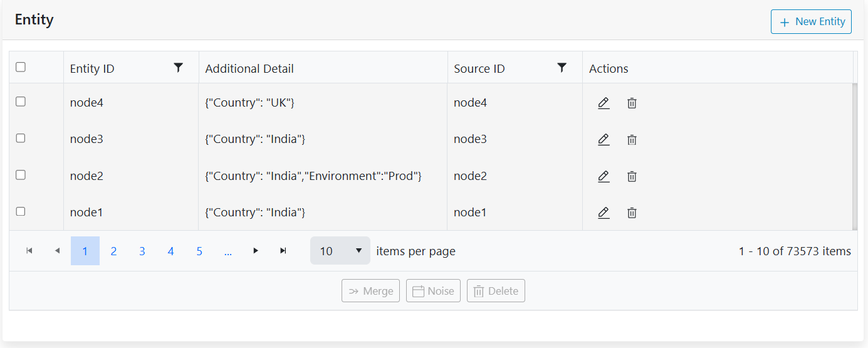Jump to the first page arrow
Viewport: 868px width, 348px height.
click(x=29, y=251)
